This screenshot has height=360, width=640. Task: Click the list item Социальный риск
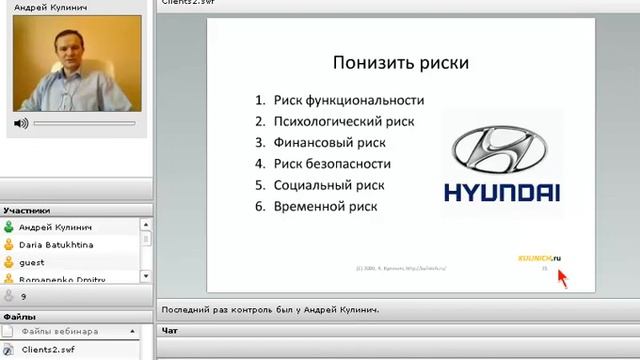(329, 185)
